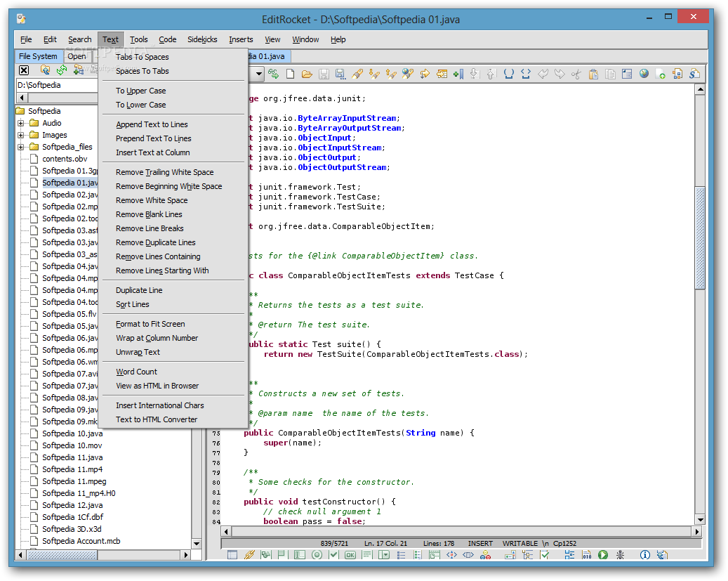728x581 pixels.
Task: Click the blue info icon in the bottom toolbar
Action: coord(644,555)
